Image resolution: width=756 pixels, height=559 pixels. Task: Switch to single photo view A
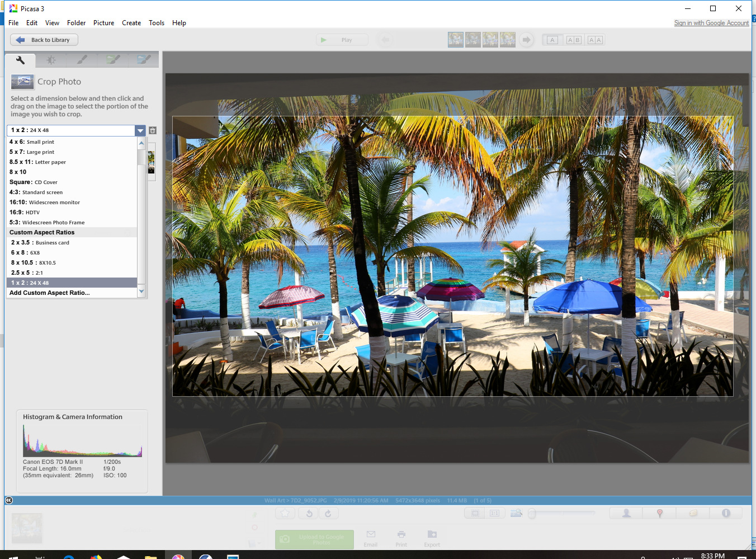pyautogui.click(x=552, y=40)
